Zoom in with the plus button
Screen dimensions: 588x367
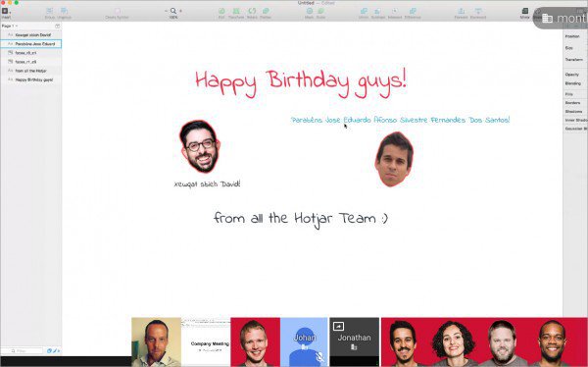180,11
